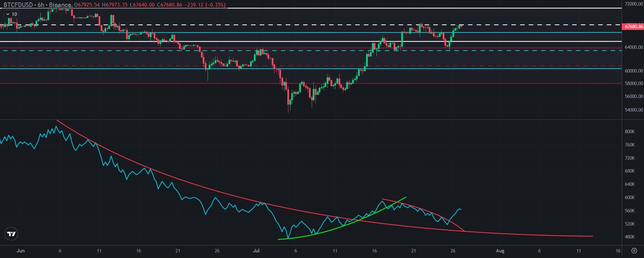644x258 pixels.
Task: Click the TradingView logo
Action: tap(10, 234)
